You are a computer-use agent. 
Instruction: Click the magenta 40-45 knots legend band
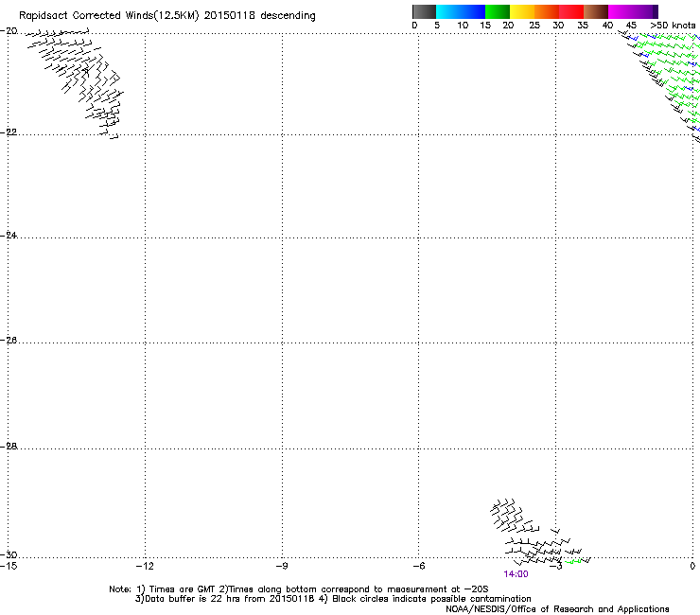[621, 11]
